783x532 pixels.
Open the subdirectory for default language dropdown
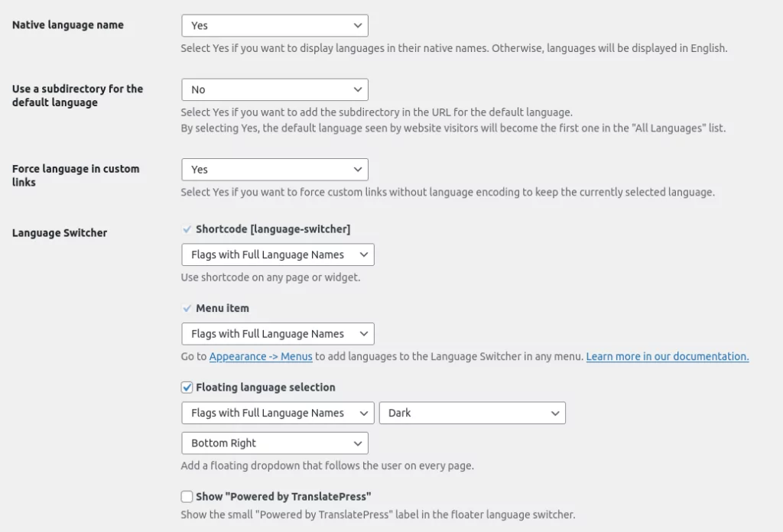tap(275, 89)
